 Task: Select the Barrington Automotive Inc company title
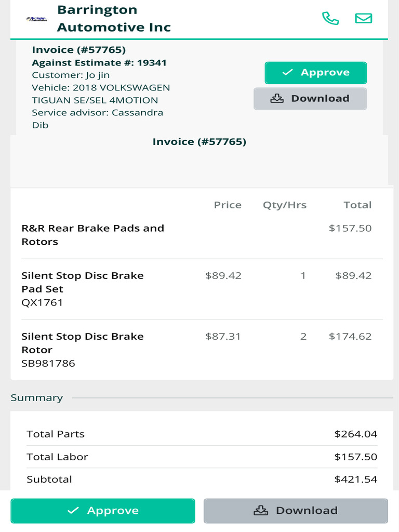point(114,19)
